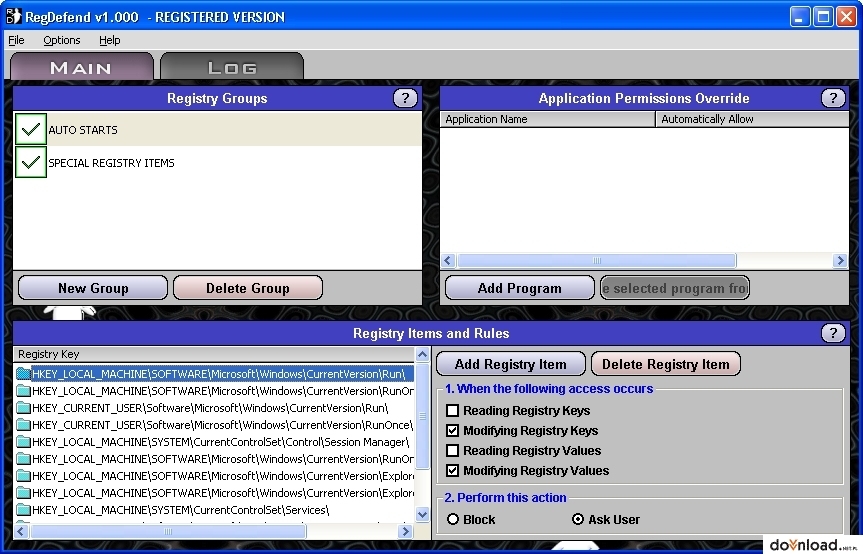Enable Reading Registry Values checkbox
863x554 pixels.
452,451
